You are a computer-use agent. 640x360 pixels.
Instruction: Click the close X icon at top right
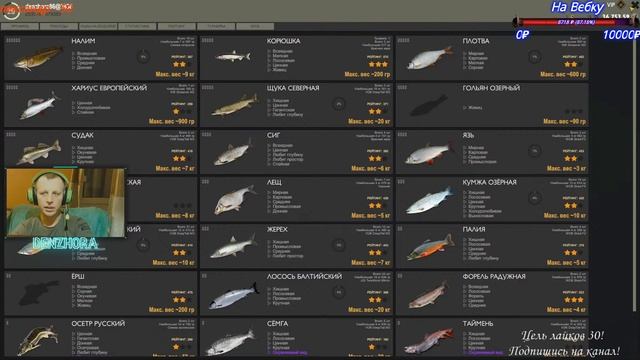[635, 5]
